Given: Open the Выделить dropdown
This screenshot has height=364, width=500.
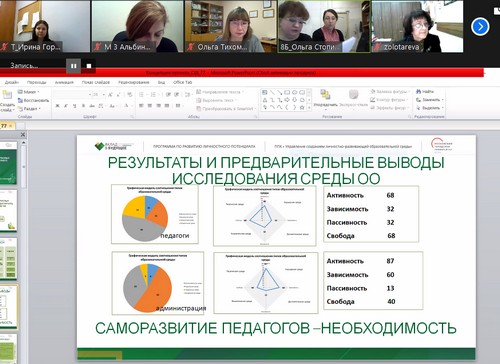Looking at the screenshot, I should pos(430,108).
